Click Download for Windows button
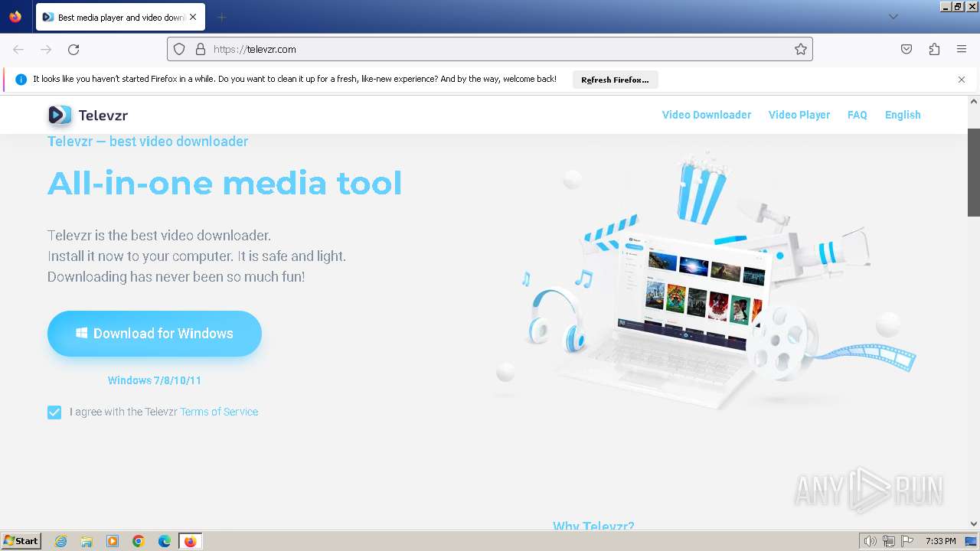The image size is (980, 551). (x=155, y=334)
